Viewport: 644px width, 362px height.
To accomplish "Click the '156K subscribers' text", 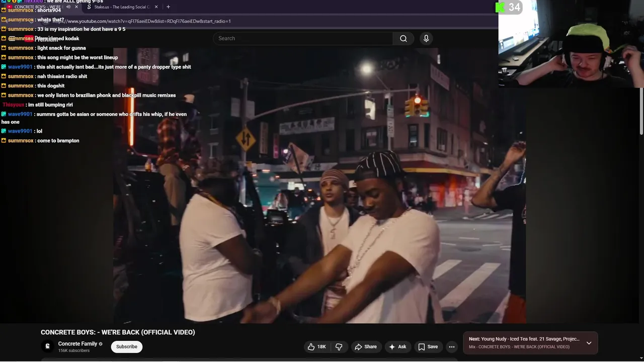I will tap(74, 351).
